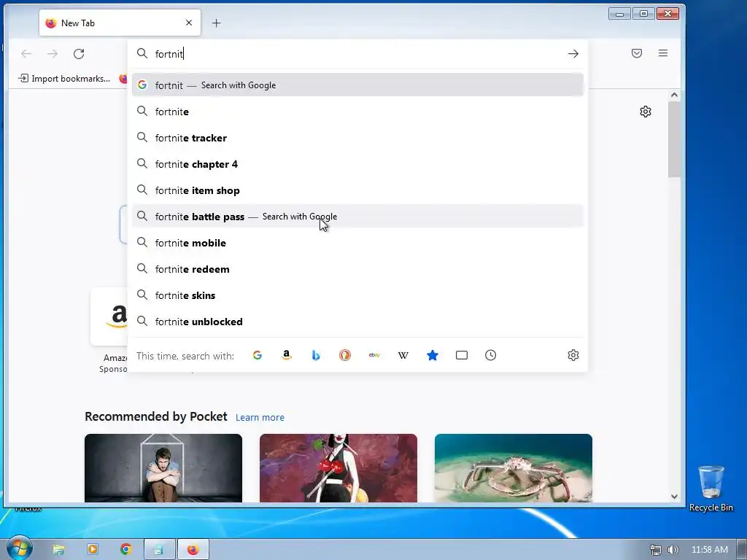Viewport: 747px width, 560px height.
Task: Open a new tab with plus button
Action: 216,23
